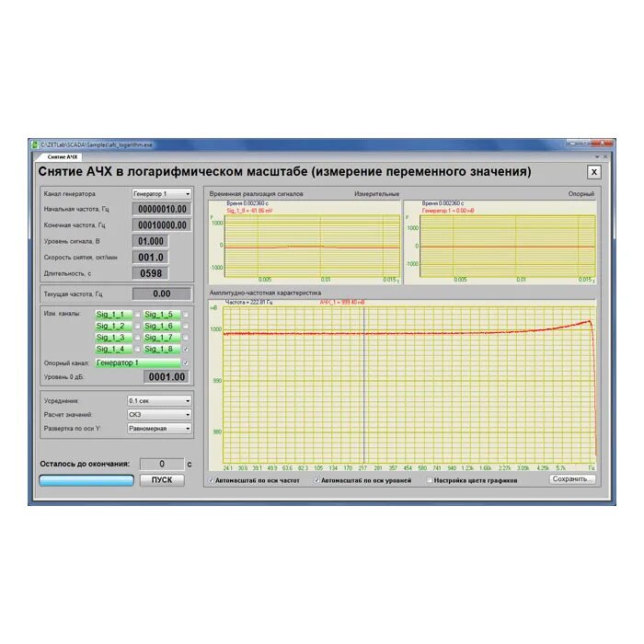Toggle Автомасштаб по оси уровней checkbox

[316, 480]
